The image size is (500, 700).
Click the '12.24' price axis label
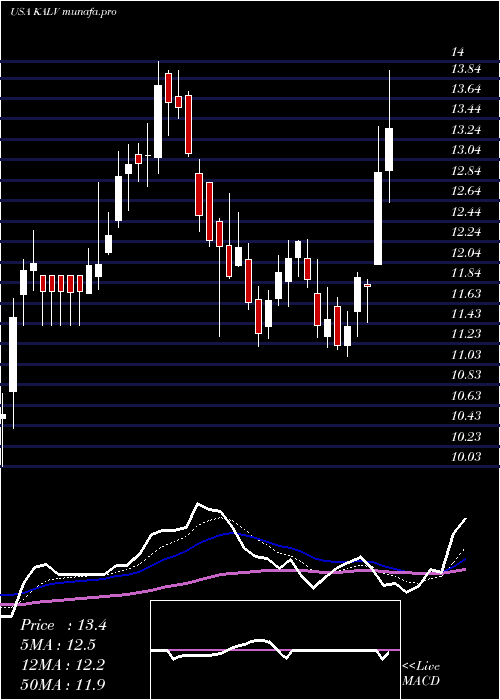466,232
